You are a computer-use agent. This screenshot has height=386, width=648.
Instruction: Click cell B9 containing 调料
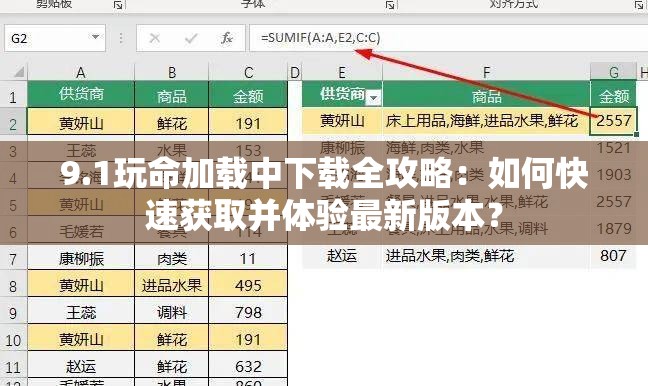point(172,311)
